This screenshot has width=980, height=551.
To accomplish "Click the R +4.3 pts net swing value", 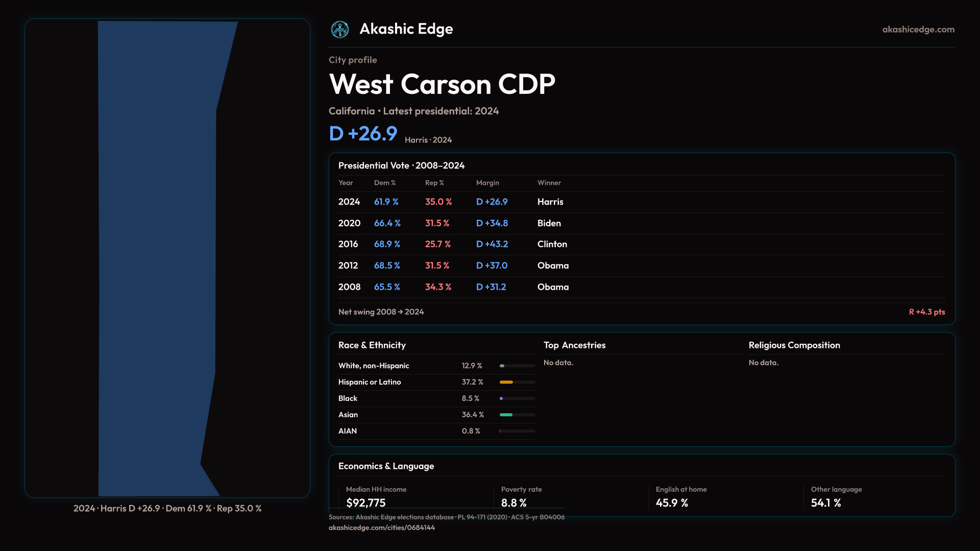I will click(x=926, y=312).
